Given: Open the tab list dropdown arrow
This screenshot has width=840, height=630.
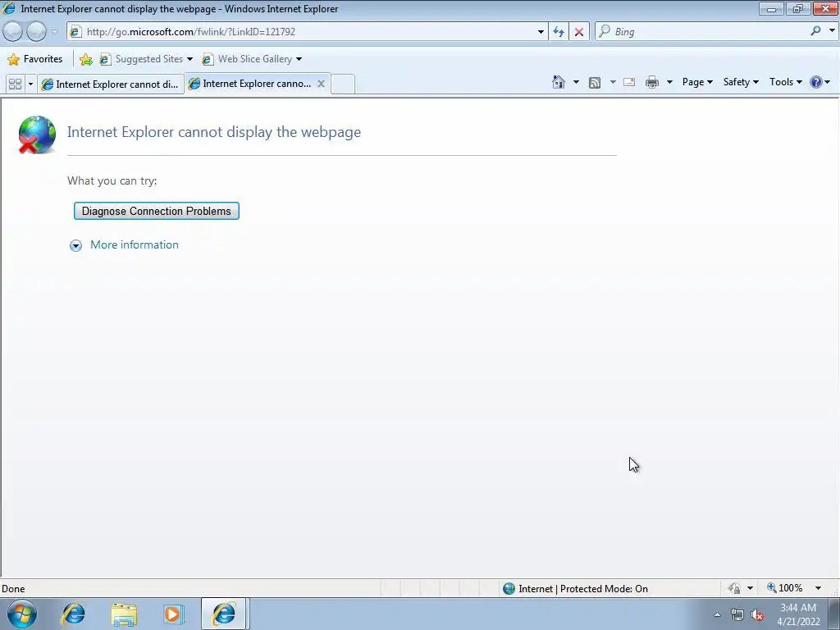Looking at the screenshot, I should (x=30, y=84).
